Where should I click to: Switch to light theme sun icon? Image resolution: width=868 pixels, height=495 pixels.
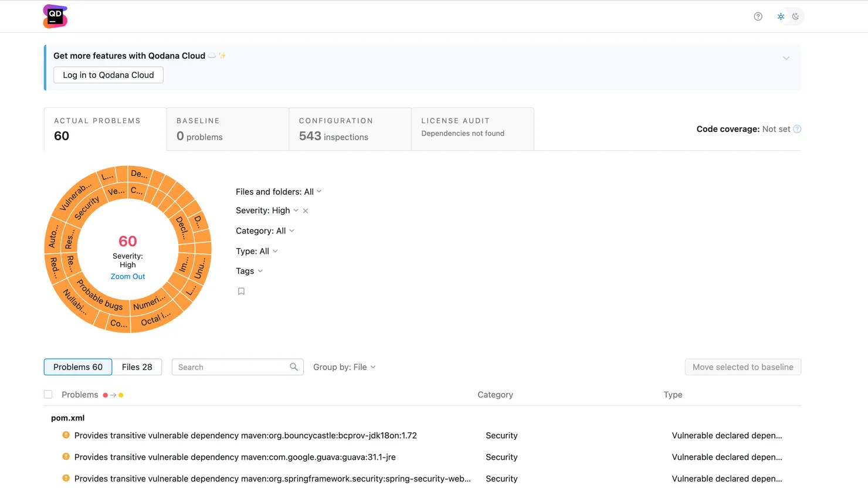click(x=781, y=16)
